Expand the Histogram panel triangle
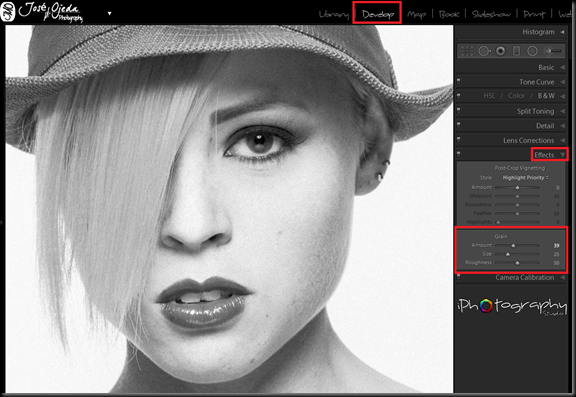The image size is (576, 397). coord(562,32)
